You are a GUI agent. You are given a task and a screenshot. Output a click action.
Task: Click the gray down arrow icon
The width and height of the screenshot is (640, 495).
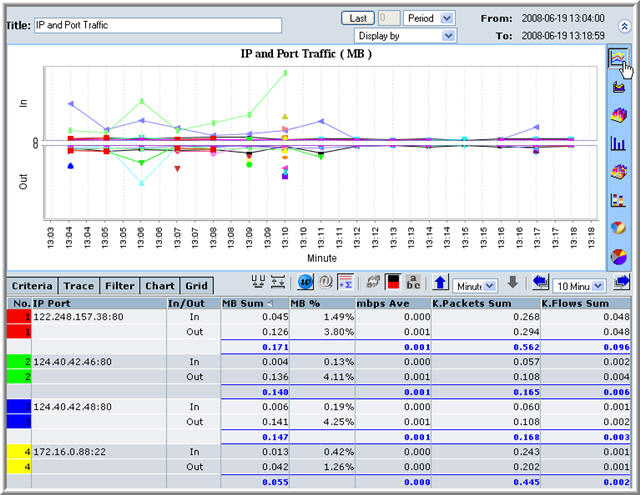(513, 285)
